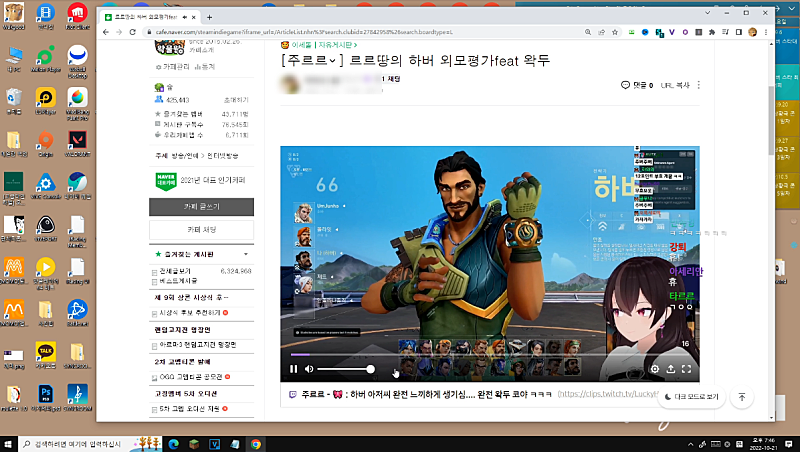The image size is (800, 452).
Task: Open the comments 댓글 0 link
Action: pyautogui.click(x=637, y=85)
